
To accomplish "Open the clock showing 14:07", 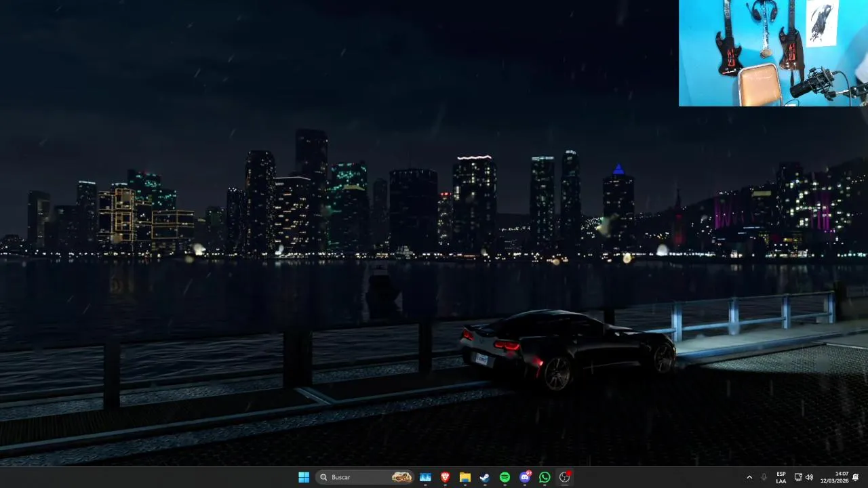I will pyautogui.click(x=834, y=477).
